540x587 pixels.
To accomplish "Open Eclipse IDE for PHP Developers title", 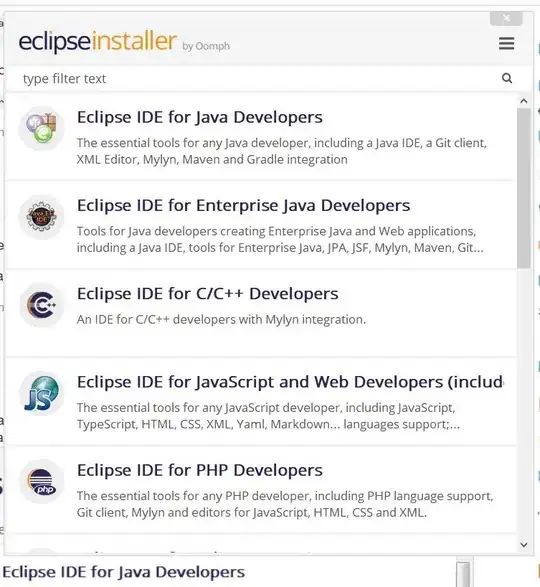I will click(200, 470).
